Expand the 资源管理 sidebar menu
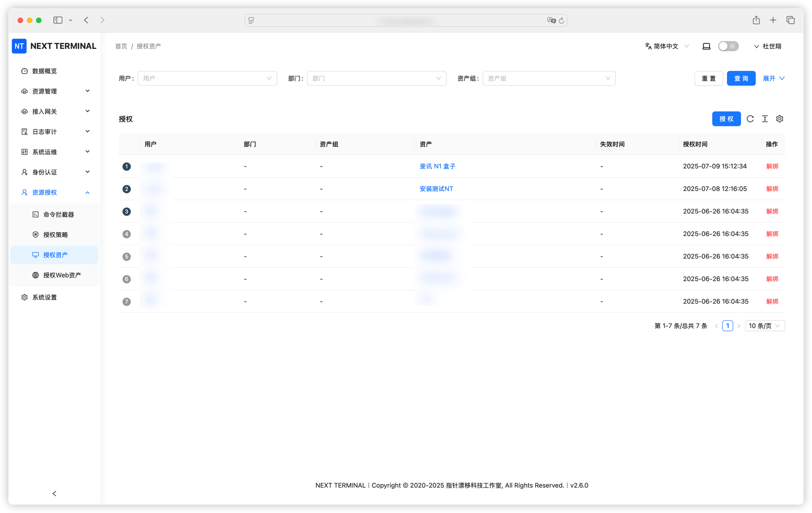Screen dimensions: 812x513 (x=55, y=91)
